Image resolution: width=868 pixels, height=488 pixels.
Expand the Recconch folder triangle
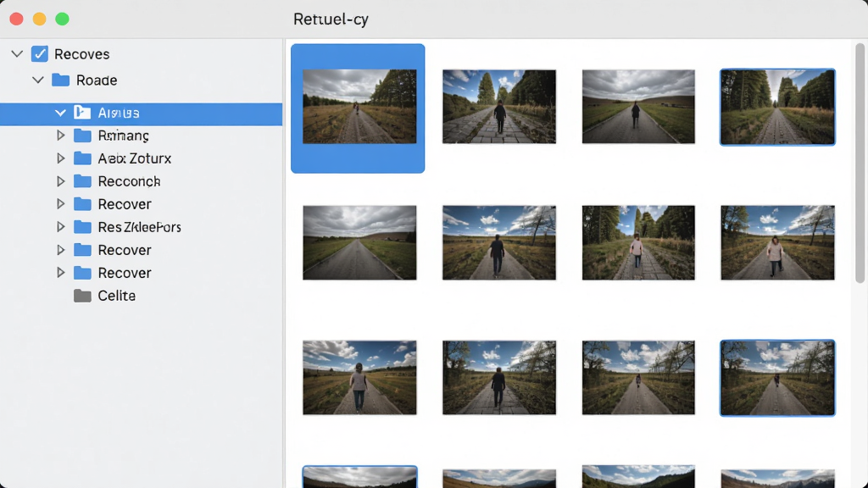(60, 181)
